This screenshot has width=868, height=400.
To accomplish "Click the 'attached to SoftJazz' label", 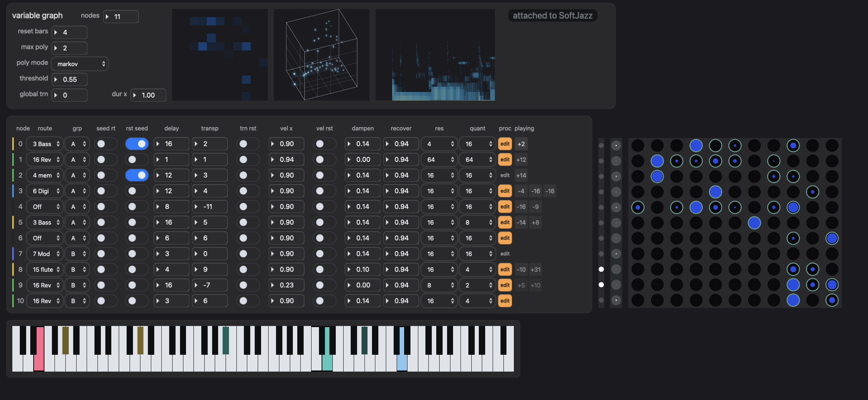I will (x=552, y=15).
